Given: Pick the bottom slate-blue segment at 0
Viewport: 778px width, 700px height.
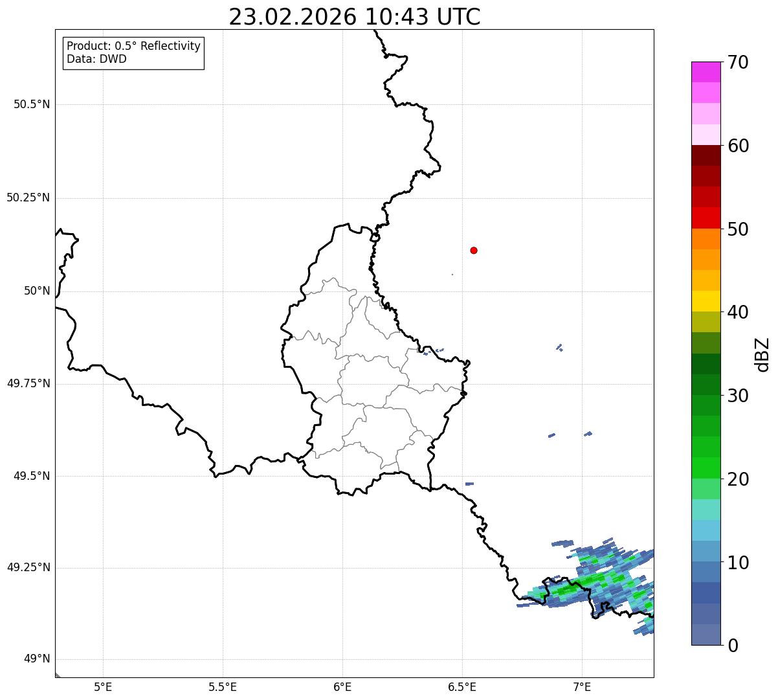Looking at the screenshot, I should pyautogui.click(x=706, y=635).
